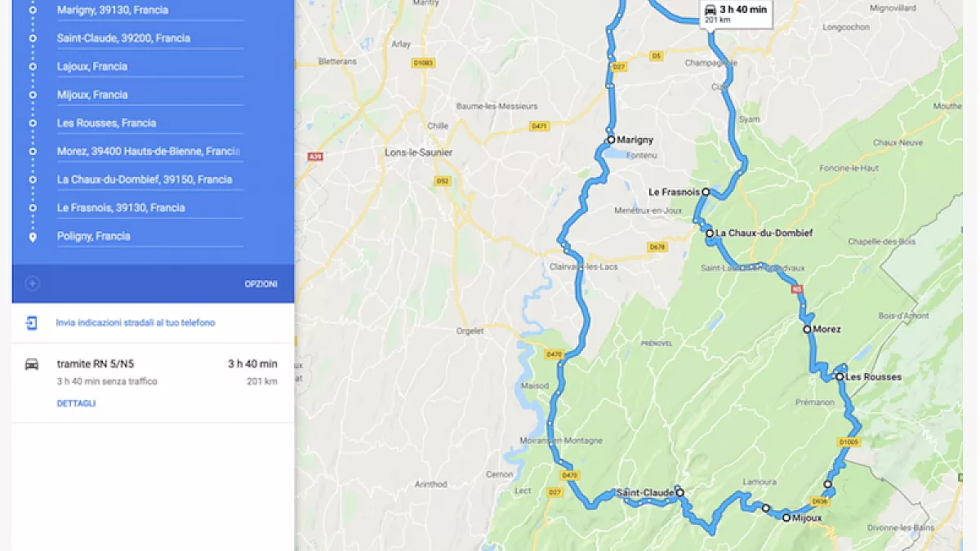Click the Poligny destination pin icon
The height and width of the screenshot is (551, 980).
tap(33, 237)
